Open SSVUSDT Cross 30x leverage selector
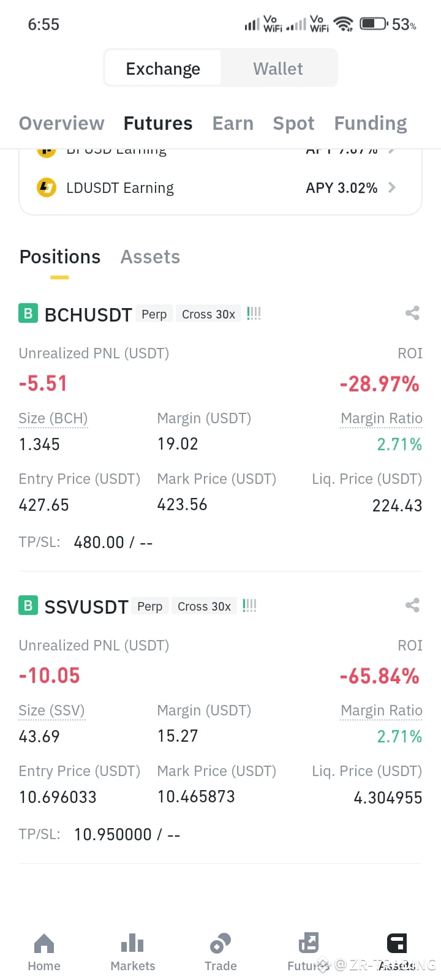Image resolution: width=441 pixels, height=980 pixels. pos(204,606)
